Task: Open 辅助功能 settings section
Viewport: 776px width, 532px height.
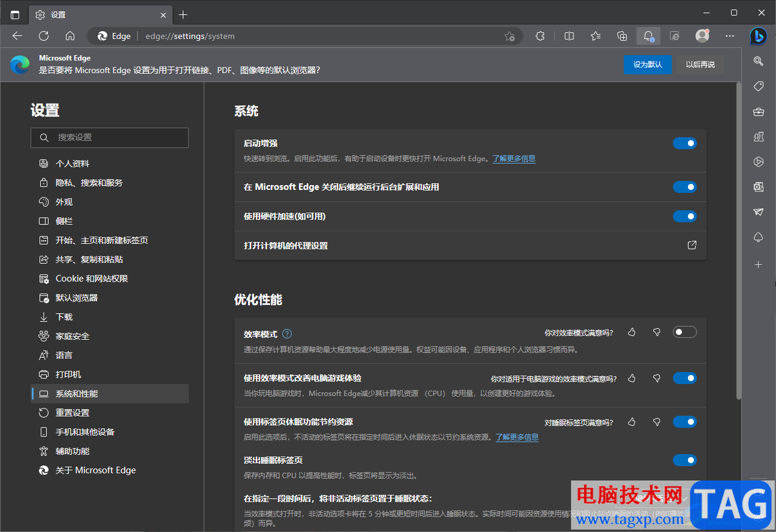Action: tap(110, 451)
